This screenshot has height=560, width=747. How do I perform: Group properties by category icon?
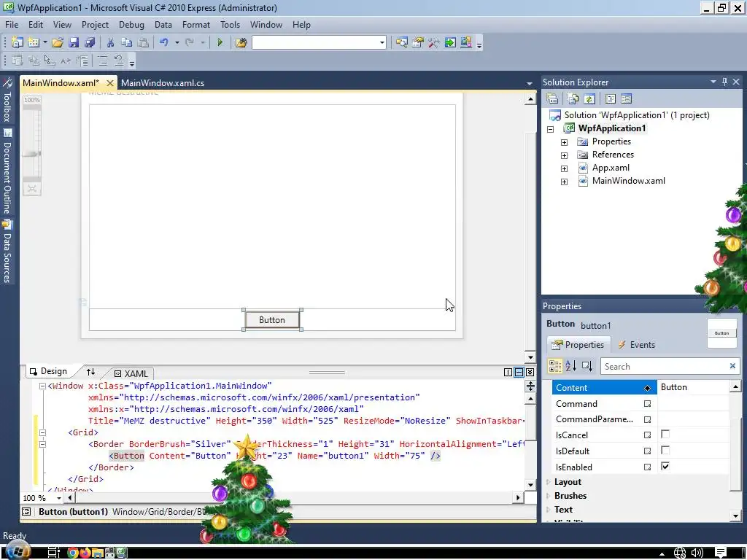(555, 366)
